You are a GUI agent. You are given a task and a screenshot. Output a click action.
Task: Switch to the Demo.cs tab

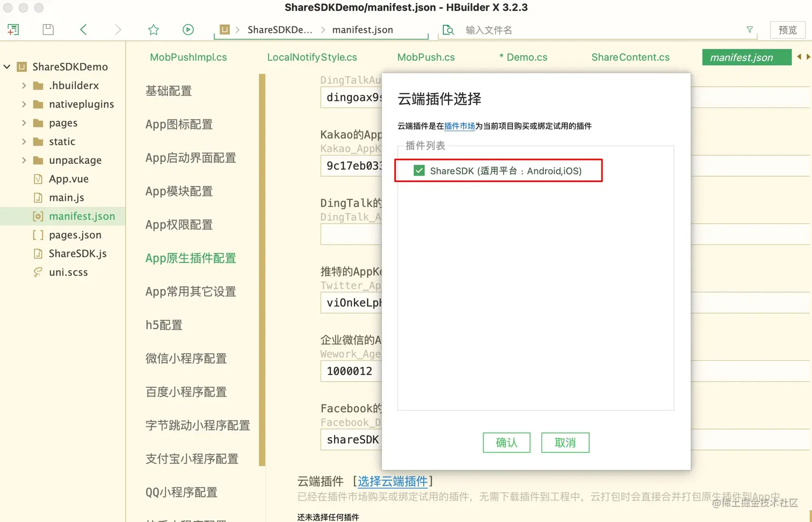(x=523, y=57)
